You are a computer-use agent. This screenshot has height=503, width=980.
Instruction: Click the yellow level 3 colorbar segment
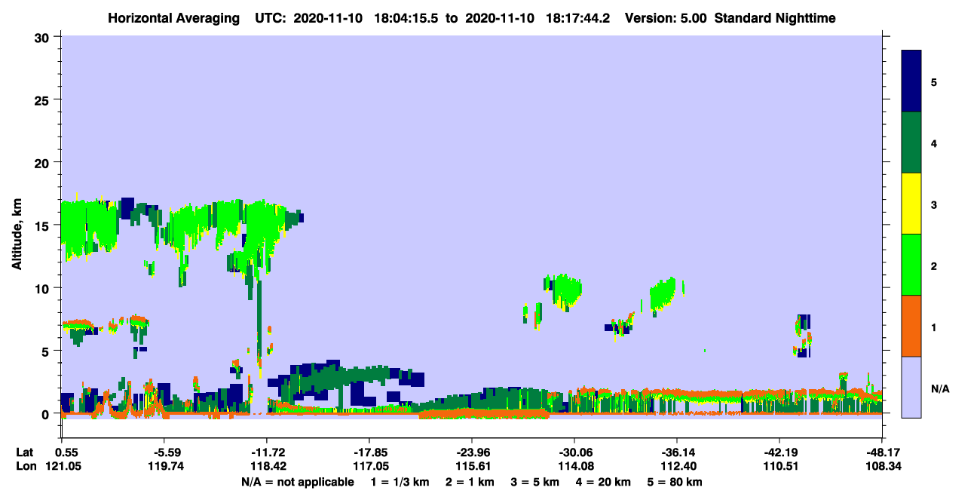pyautogui.click(x=911, y=204)
